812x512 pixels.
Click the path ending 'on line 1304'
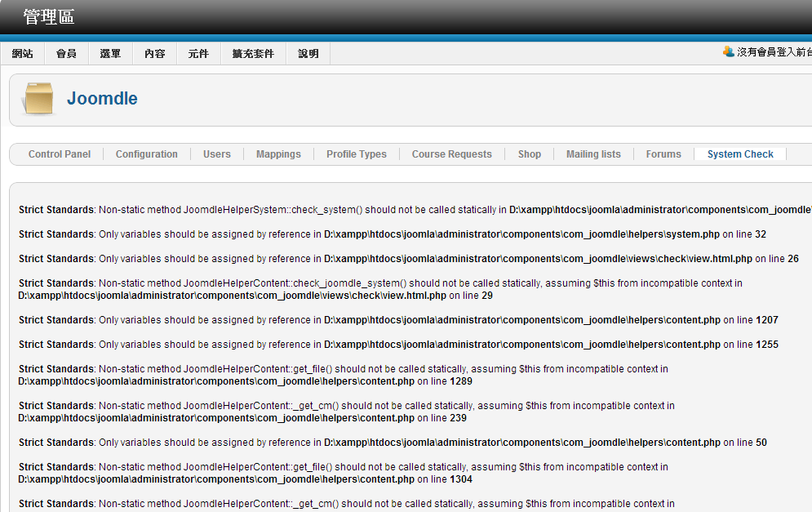pos(245,479)
